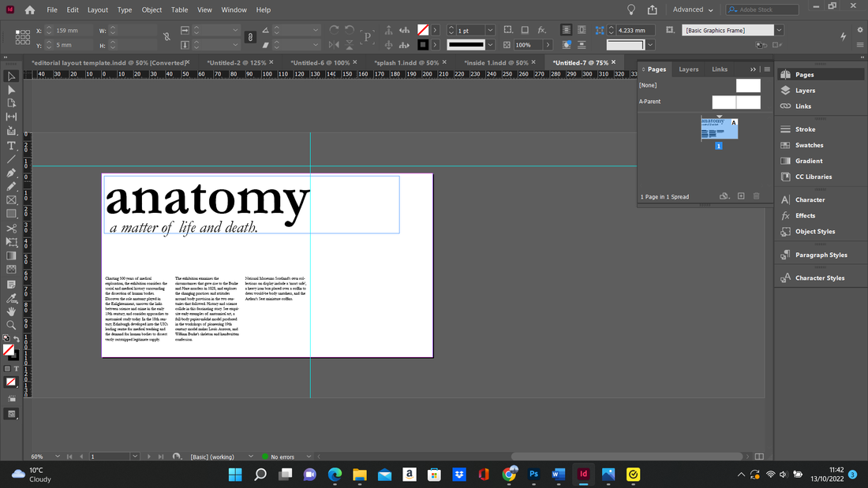Select page 1 thumbnail in Pages panel
868x488 pixels.
click(x=719, y=128)
